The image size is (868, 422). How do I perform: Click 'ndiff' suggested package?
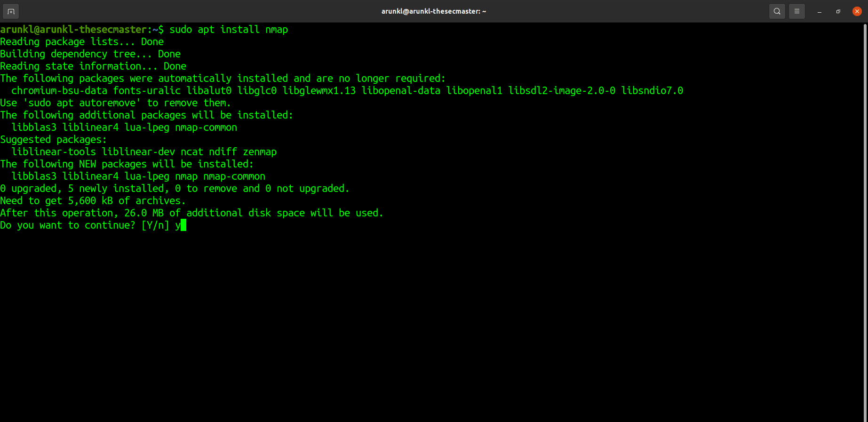(223, 152)
